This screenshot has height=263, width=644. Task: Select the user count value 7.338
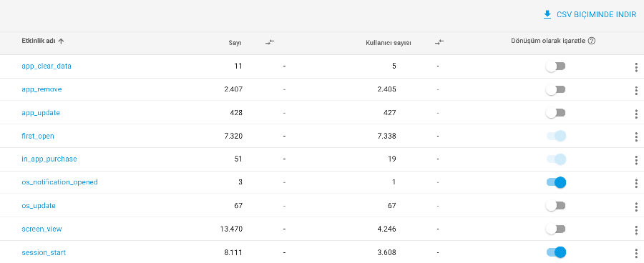386,136
